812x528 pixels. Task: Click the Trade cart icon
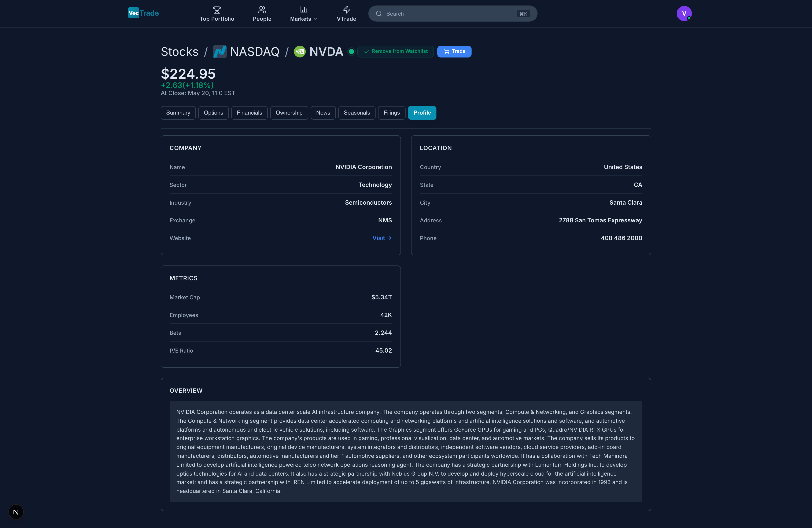coord(446,52)
